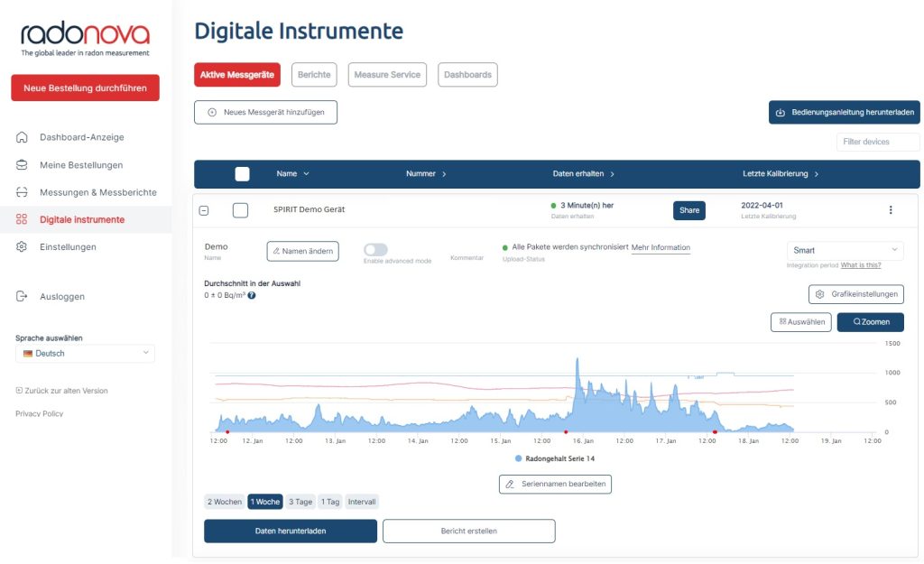Click the Filter devices input field
Image resolution: width=924 pixels, height=564 pixels.
tap(877, 142)
